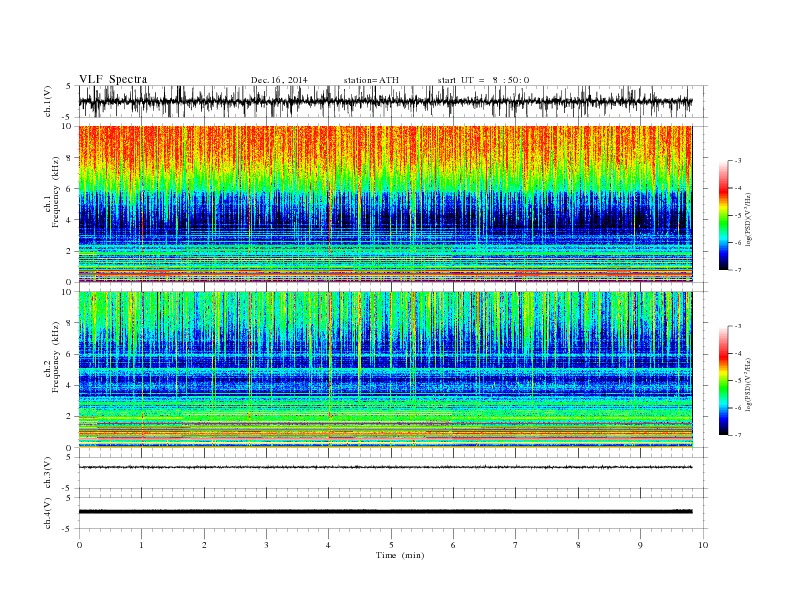Image resolution: width=792 pixels, height=612 pixels.
Task: Click the ch.1 voltage waveform trace
Action: pyautogui.click(x=385, y=101)
